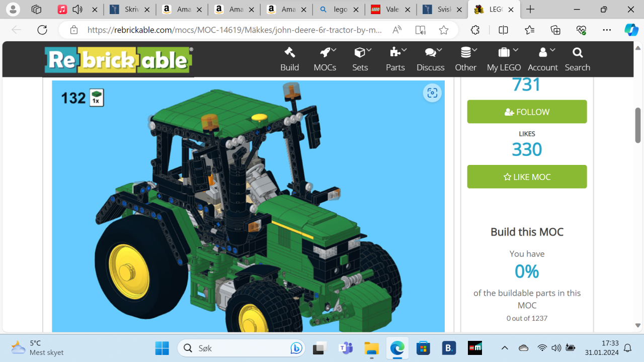
Task: Open Browser essentials heart icon
Action: [x=582, y=30]
